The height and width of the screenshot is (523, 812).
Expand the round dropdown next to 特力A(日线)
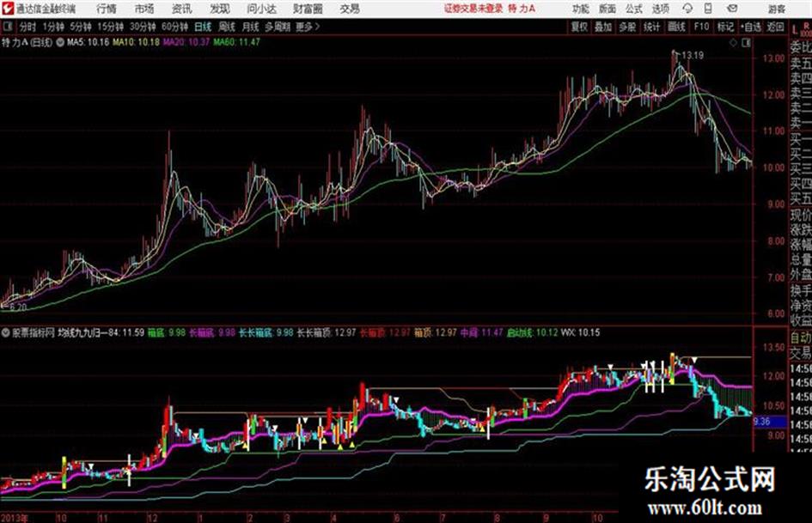pos(59,42)
